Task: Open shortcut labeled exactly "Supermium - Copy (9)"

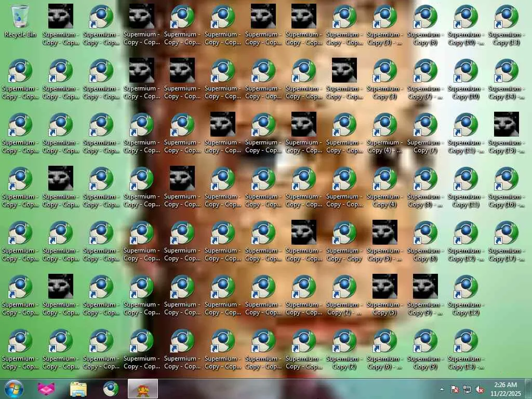Action: coord(425,349)
